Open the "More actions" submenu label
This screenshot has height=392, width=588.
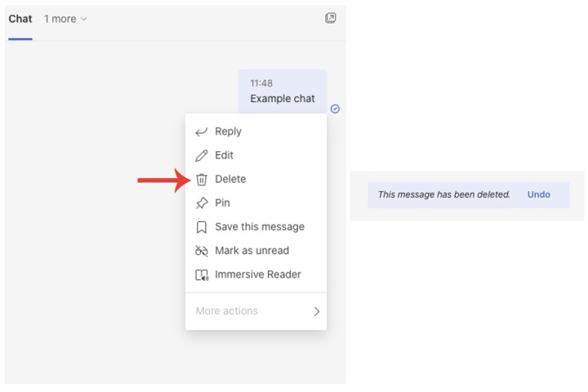tap(226, 311)
